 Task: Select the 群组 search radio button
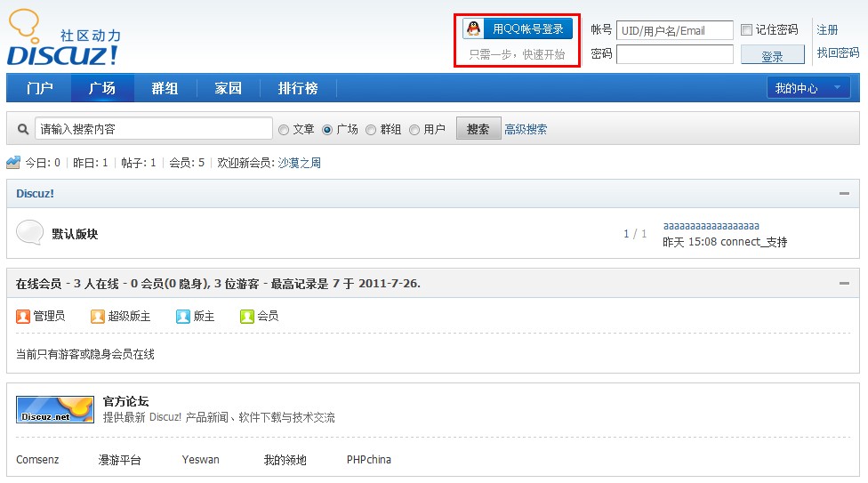click(371, 130)
